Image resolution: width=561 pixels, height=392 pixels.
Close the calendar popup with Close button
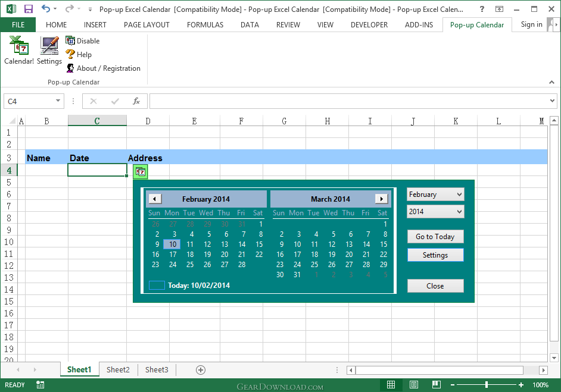point(435,286)
